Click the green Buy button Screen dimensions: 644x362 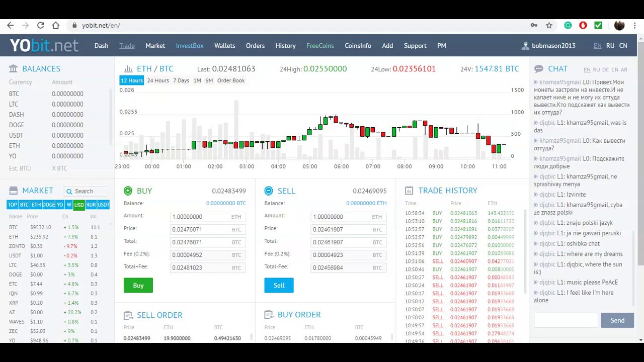click(138, 285)
